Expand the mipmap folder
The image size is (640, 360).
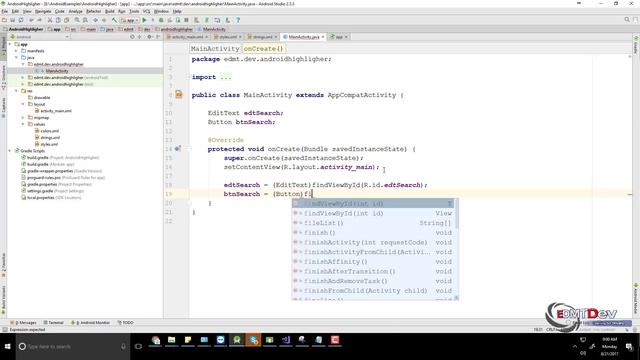[x=23, y=118]
